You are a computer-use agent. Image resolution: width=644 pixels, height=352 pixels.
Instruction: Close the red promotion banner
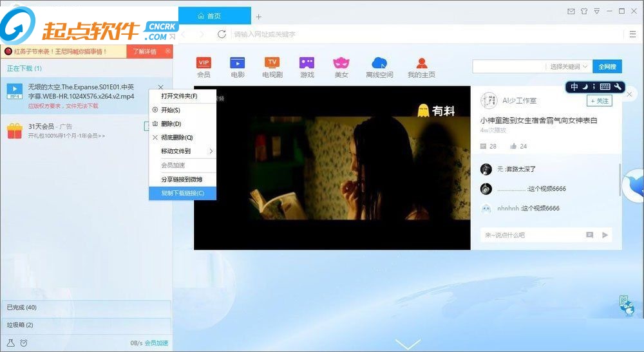(x=167, y=51)
